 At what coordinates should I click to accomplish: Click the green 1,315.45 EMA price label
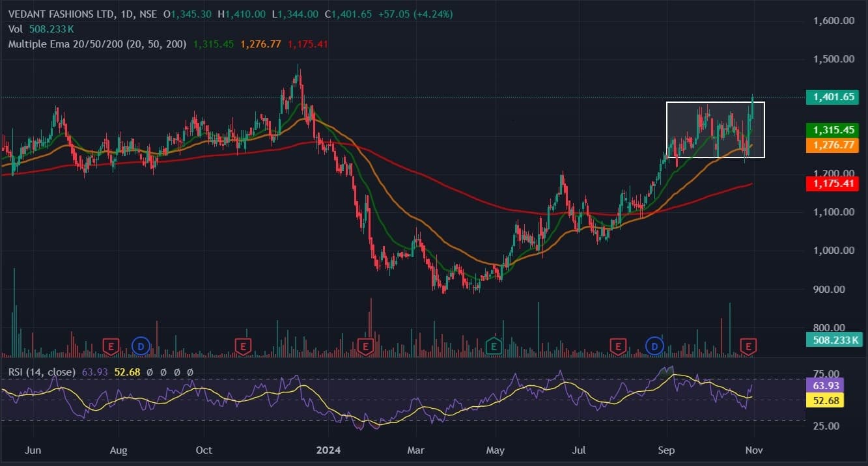832,130
